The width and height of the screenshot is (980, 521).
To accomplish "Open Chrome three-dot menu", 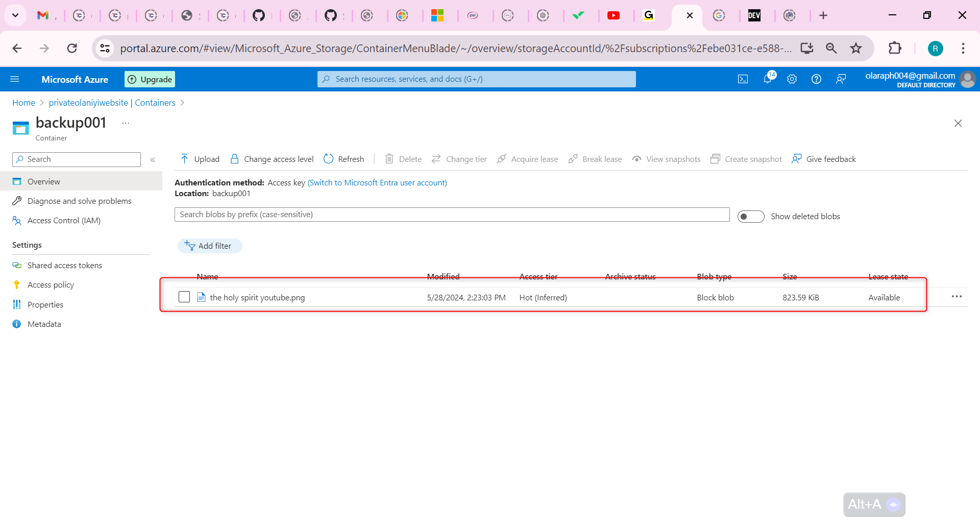I will pos(963,49).
